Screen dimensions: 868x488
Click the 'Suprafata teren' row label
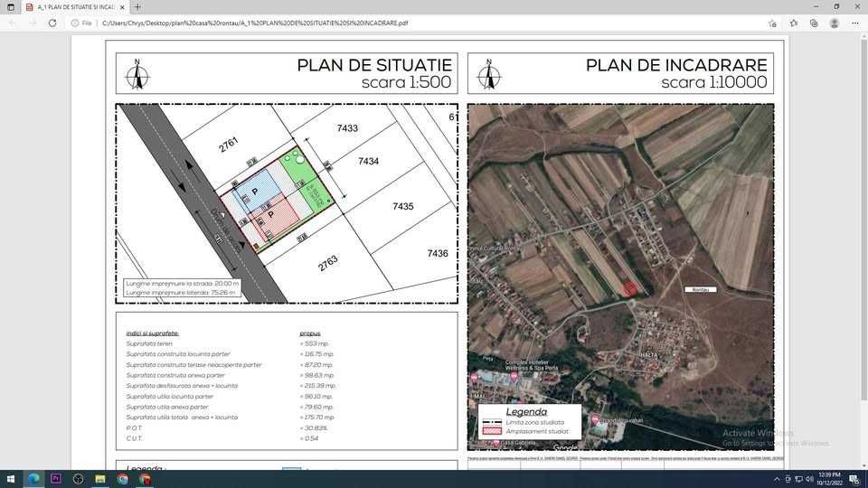click(x=149, y=343)
